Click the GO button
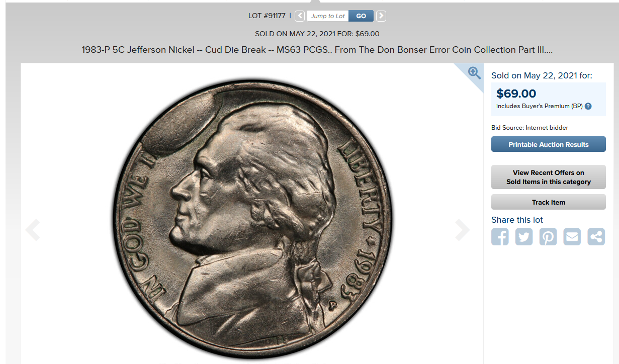This screenshot has width=619, height=364. pos(361,16)
